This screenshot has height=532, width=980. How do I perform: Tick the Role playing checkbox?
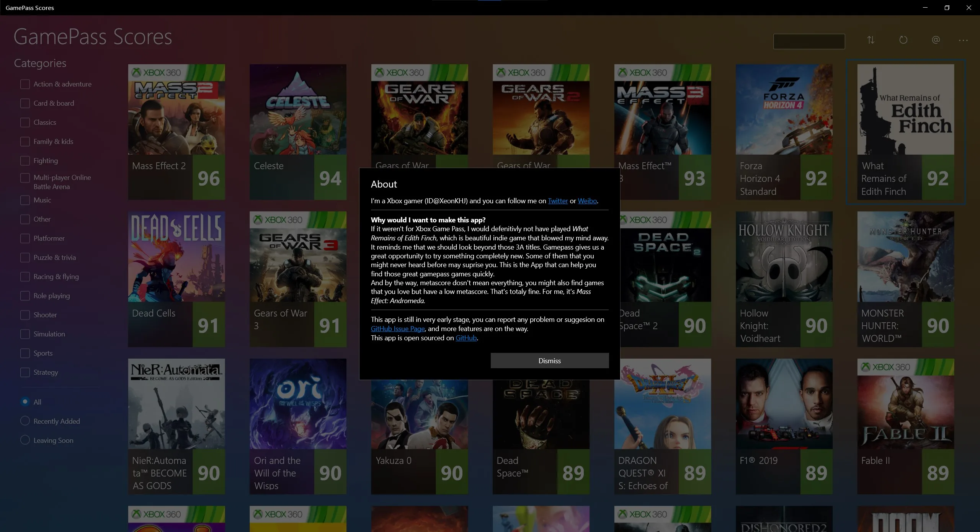tap(25, 296)
